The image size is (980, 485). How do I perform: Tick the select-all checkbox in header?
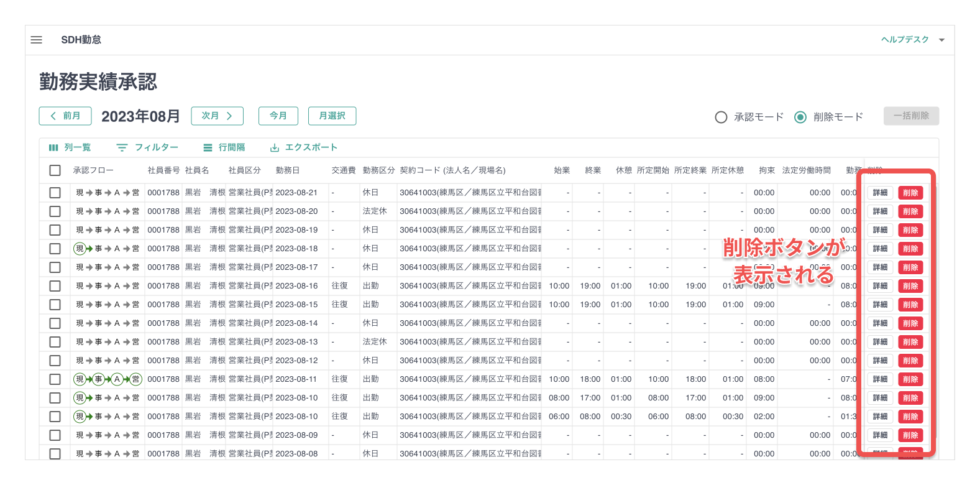(x=55, y=170)
